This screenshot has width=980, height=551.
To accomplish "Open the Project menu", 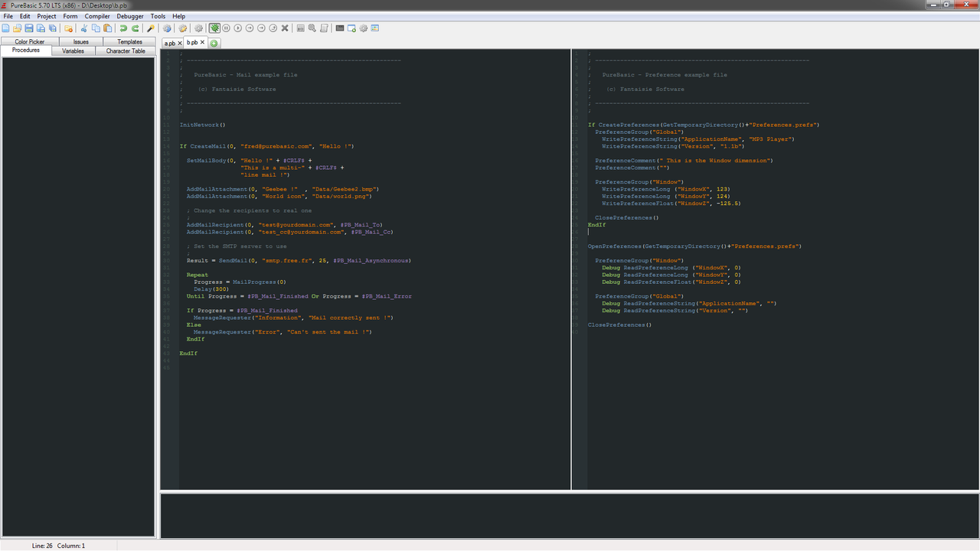I will (47, 16).
